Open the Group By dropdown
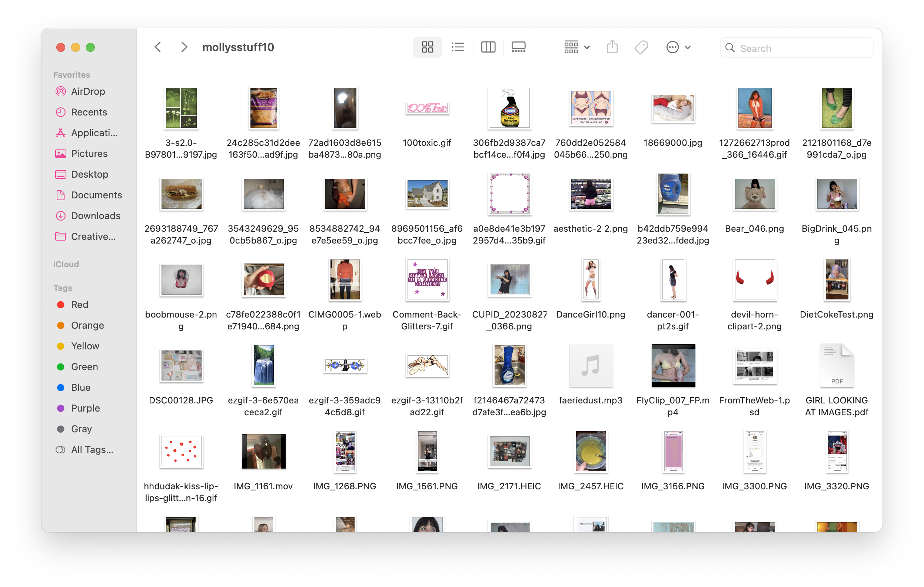The image size is (924, 587). [x=576, y=47]
